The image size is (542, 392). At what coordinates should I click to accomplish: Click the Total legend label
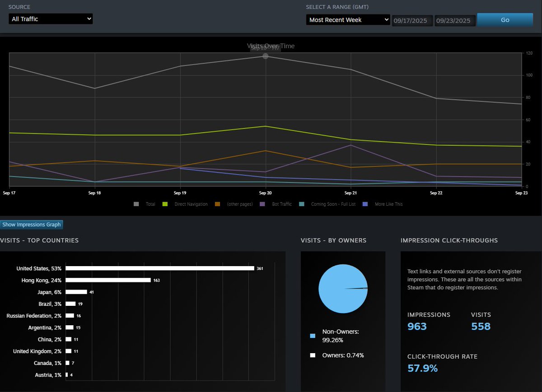[x=150, y=204]
